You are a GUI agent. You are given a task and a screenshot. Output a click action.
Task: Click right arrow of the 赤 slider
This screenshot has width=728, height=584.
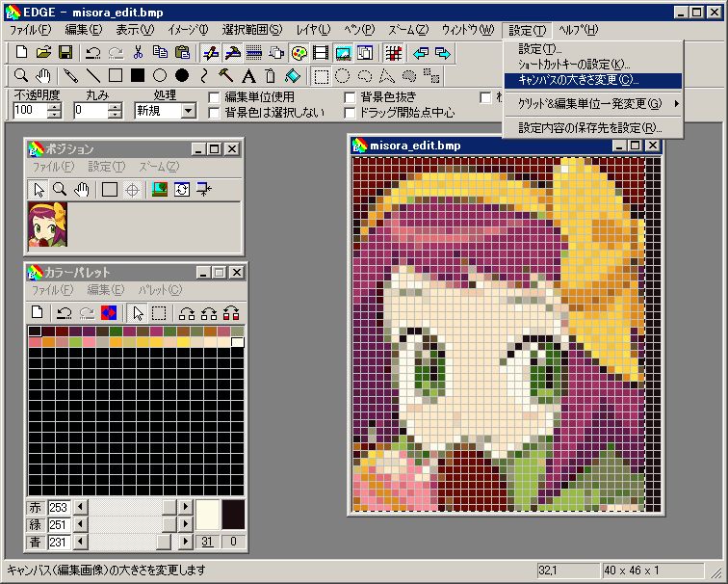[x=186, y=506]
